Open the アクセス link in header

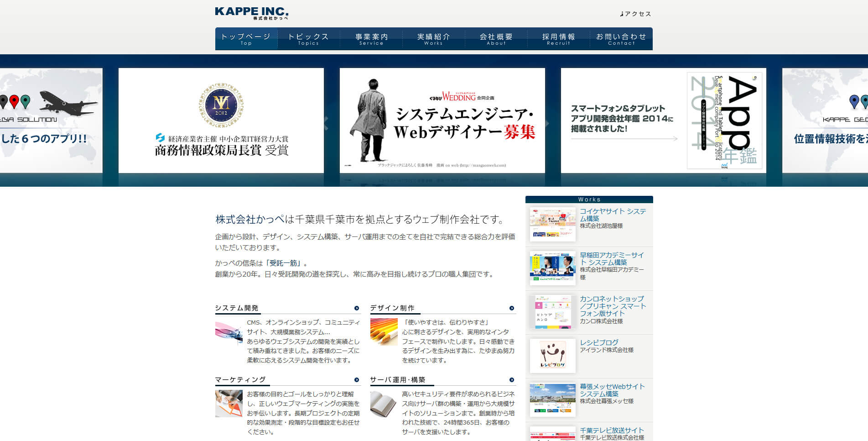(636, 14)
